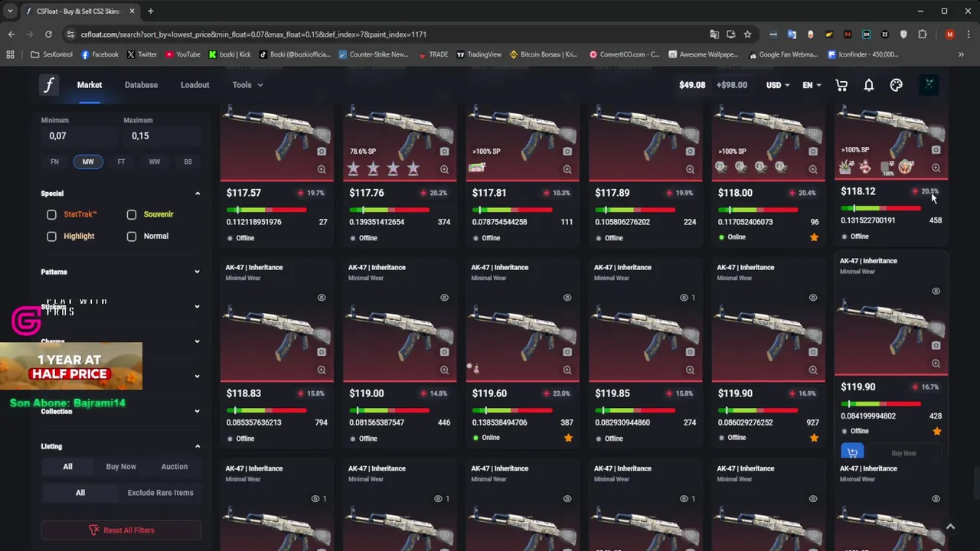Click Reset All Filters

(x=121, y=530)
